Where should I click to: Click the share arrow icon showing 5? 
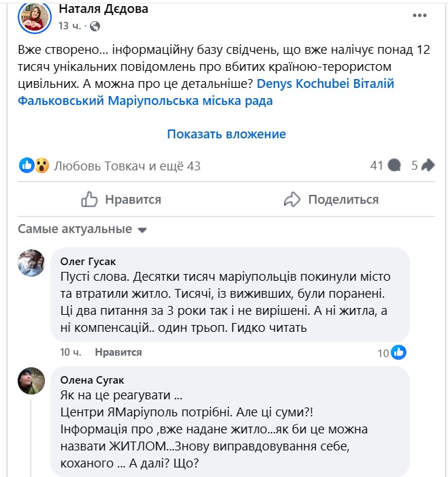[x=428, y=166]
